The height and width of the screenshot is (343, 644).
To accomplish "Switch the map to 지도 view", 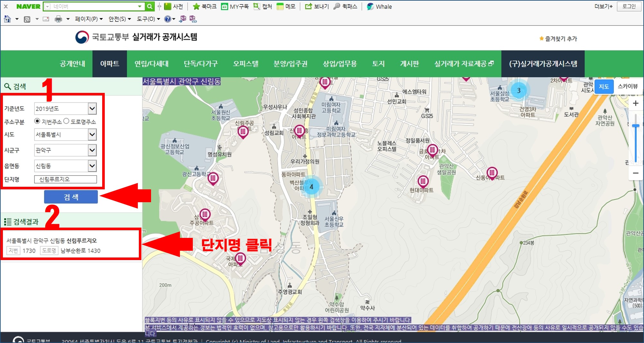I will (x=604, y=86).
